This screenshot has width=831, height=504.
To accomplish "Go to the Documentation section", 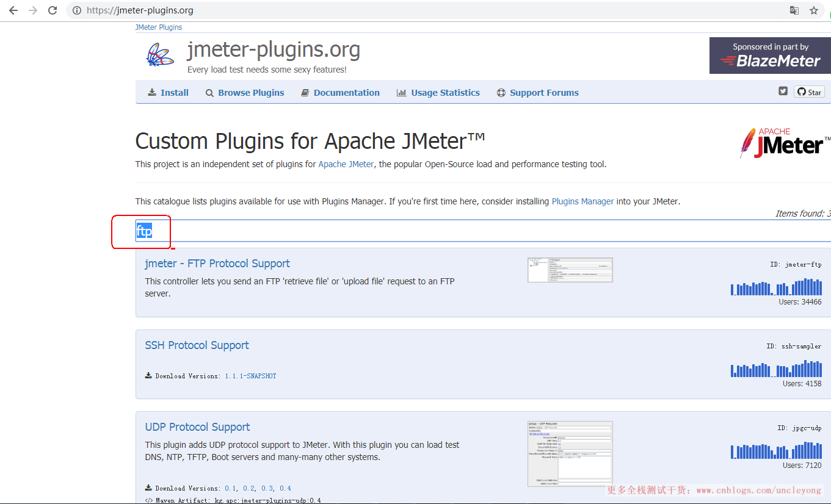I will click(x=341, y=93).
